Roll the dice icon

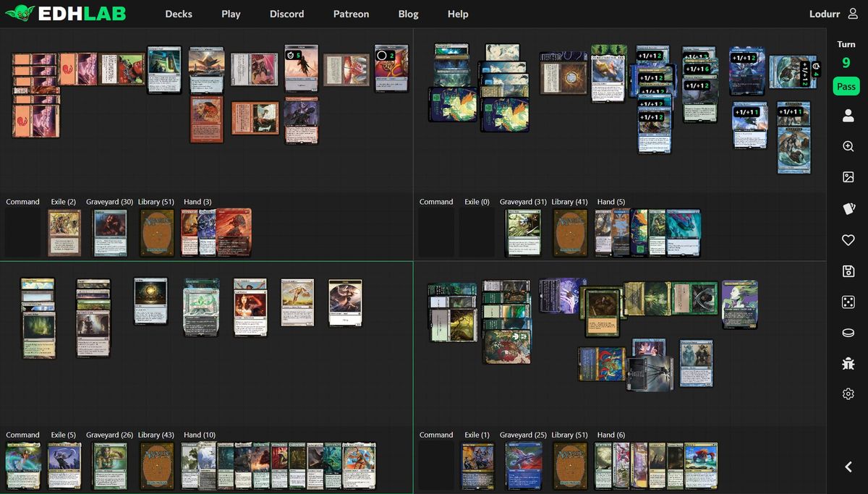coord(848,302)
